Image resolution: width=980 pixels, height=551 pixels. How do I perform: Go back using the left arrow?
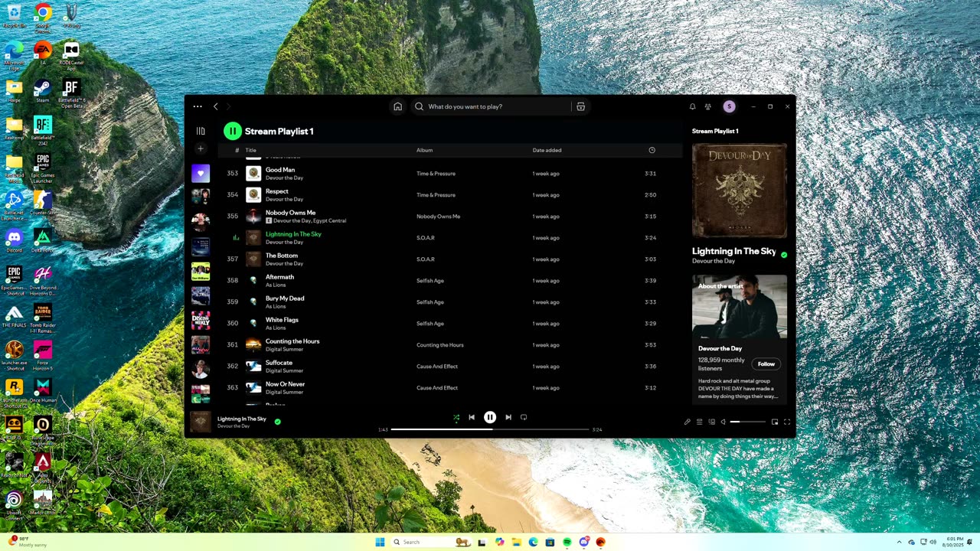tap(216, 106)
